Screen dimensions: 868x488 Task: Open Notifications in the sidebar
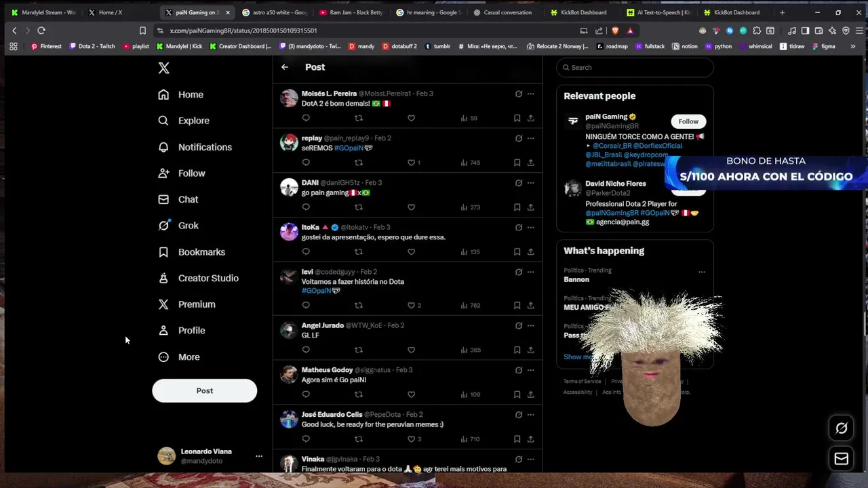pyautogui.click(x=195, y=147)
